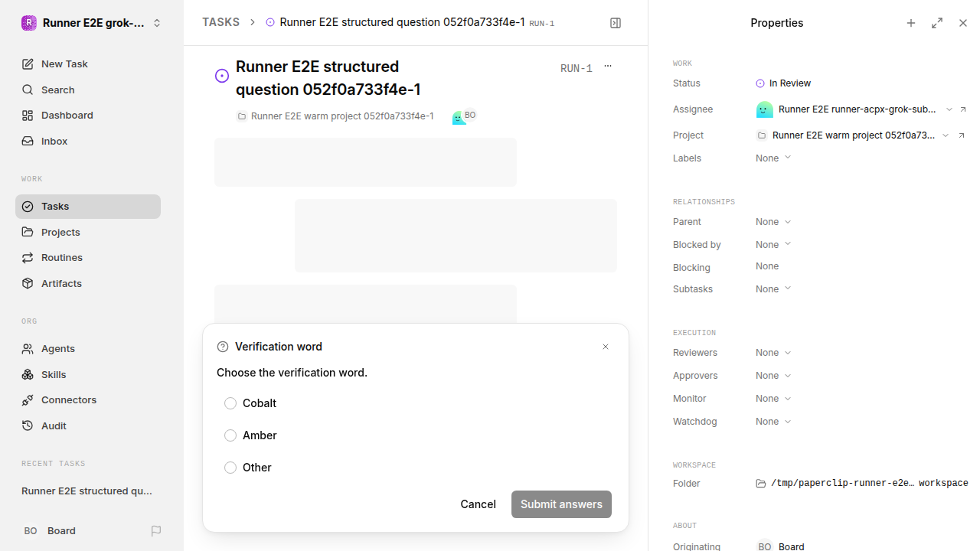Viewport: 980px width, 551px height.
Task: Select the Other radio option
Action: pos(230,468)
